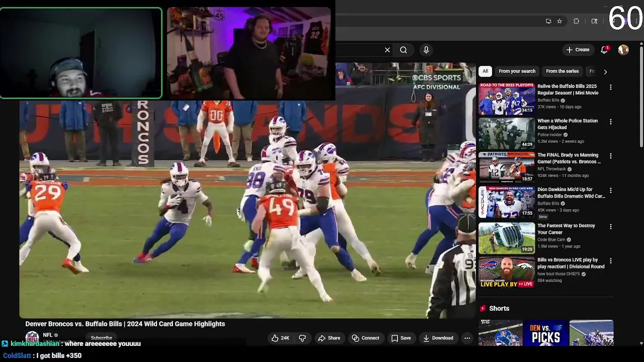Open options for Dion Dawkins Mic'd Up video
The width and height of the screenshot is (644, 362).
tap(611, 191)
